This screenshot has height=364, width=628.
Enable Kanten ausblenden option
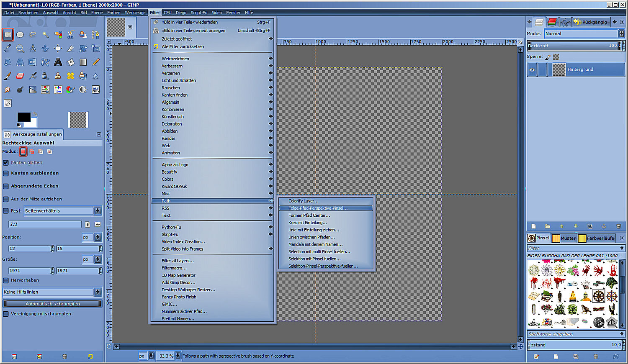(x=6, y=173)
